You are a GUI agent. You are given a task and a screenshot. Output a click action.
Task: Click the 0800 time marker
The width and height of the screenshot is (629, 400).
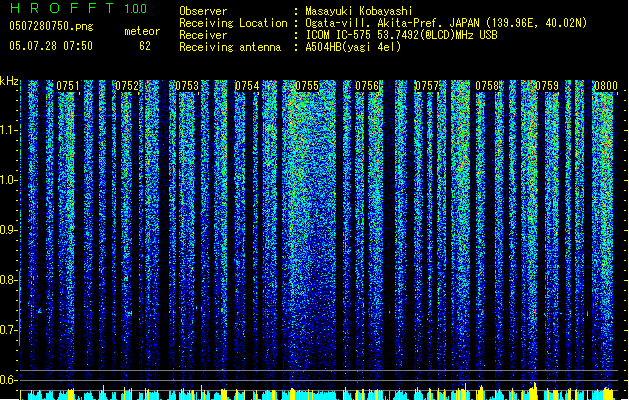point(606,86)
